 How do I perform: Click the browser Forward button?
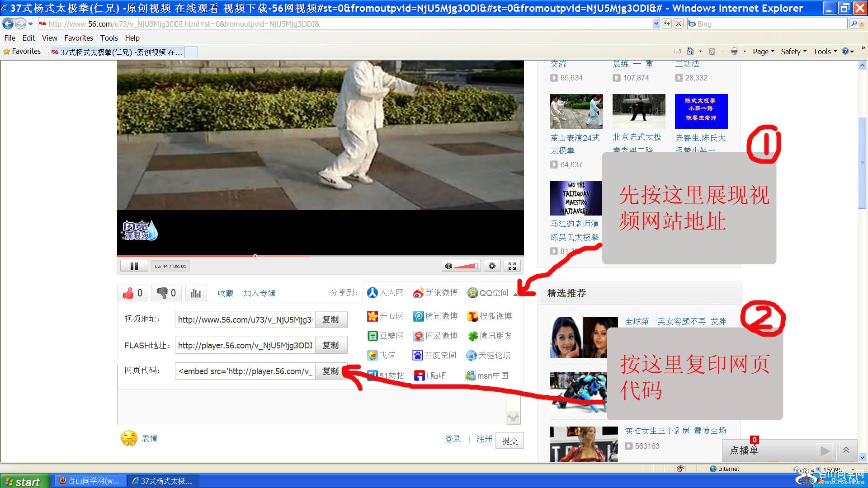[20, 24]
